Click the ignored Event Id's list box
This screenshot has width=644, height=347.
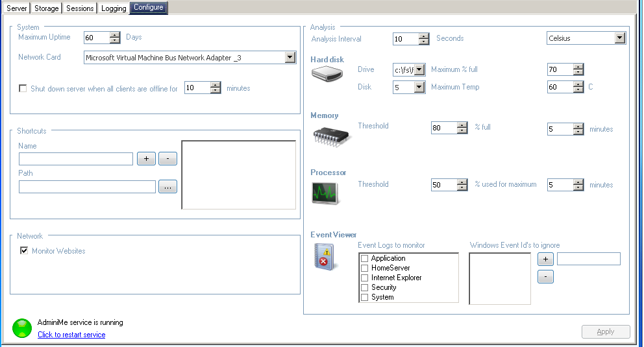[x=500, y=278]
